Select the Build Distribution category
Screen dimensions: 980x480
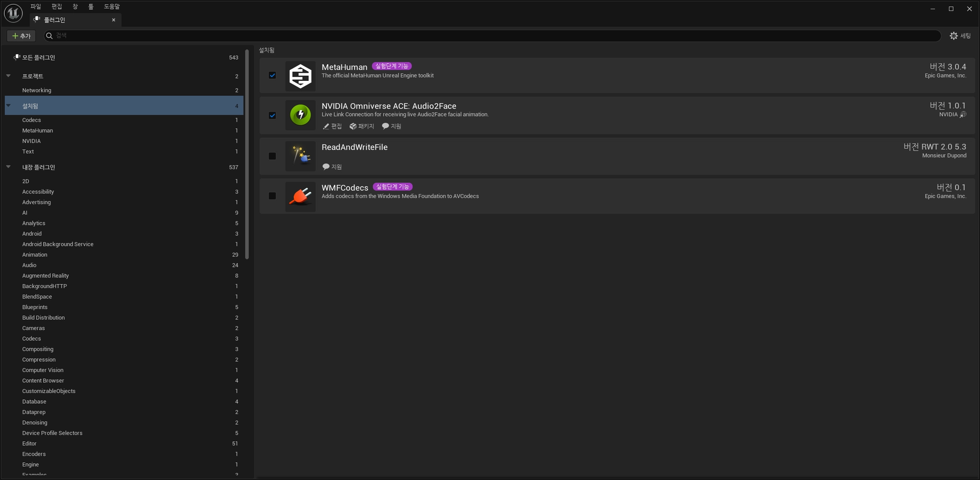pos(124,318)
